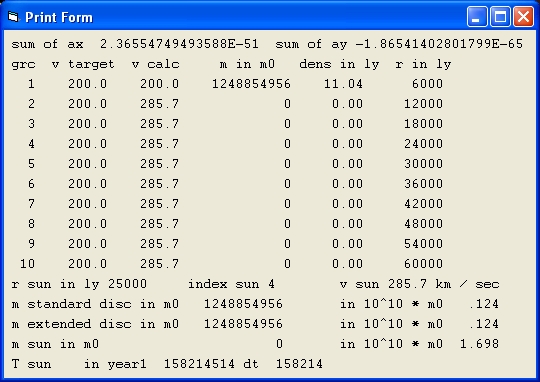Click density 0.00 in row 4
Image resolution: width=540 pixels, height=382 pixels.
pyautogui.click(x=347, y=144)
